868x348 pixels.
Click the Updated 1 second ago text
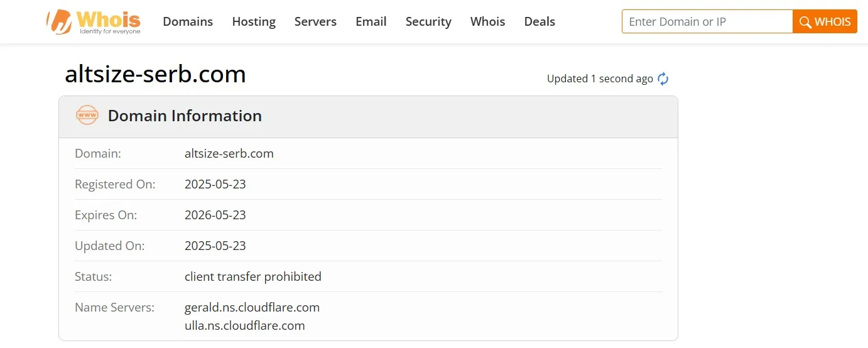(600, 79)
